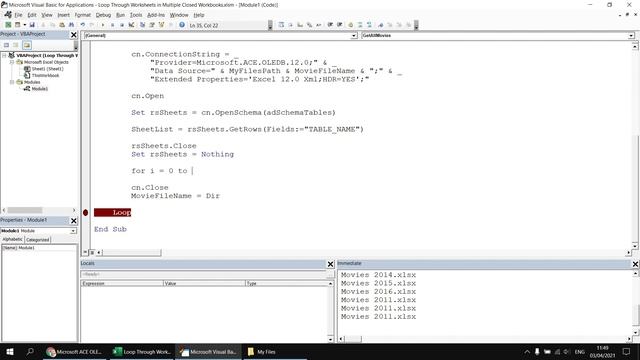Click the Uncomment Block icon

[x=369, y=25]
